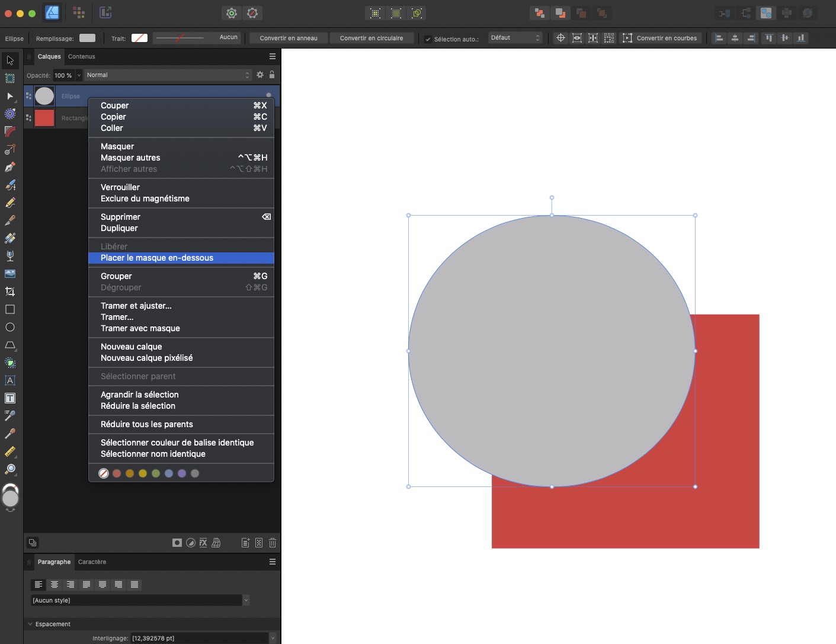The image size is (836, 644).
Task: Select the Crop tool
Action: (x=10, y=291)
